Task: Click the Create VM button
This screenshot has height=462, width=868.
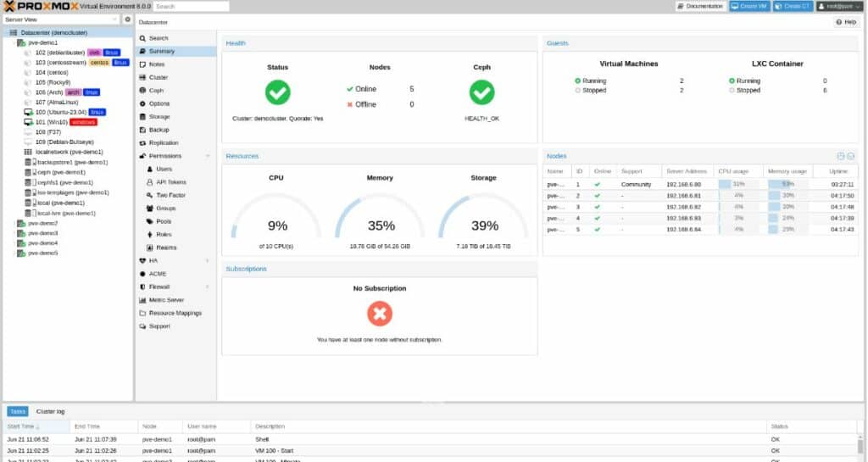Action: point(749,6)
